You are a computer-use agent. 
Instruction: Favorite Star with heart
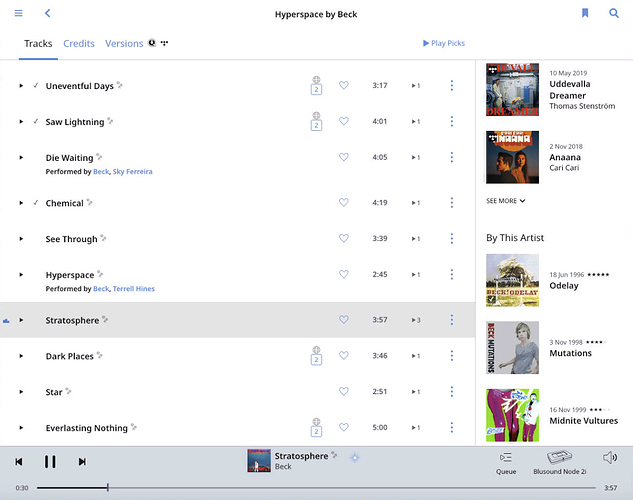click(x=344, y=391)
